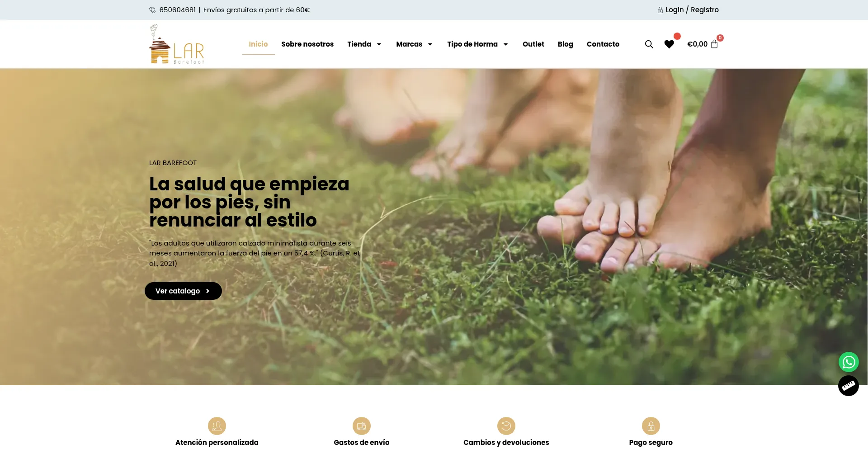Click the phone icon beside 650604681

[x=152, y=10]
